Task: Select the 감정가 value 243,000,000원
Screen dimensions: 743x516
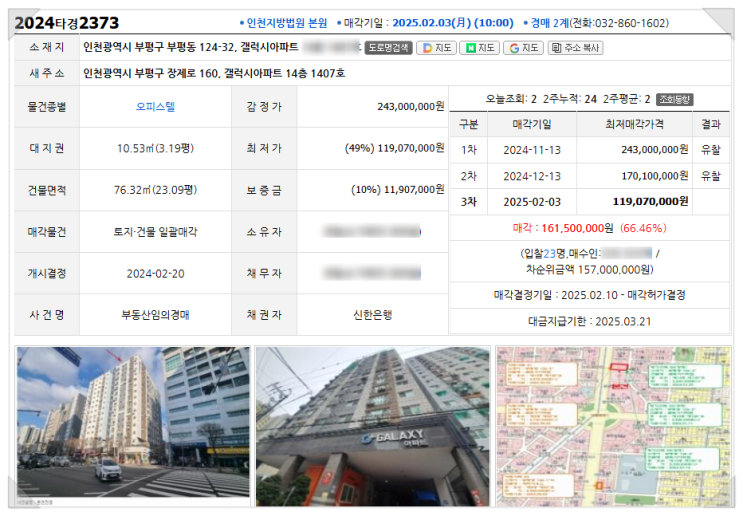Action: (x=410, y=107)
